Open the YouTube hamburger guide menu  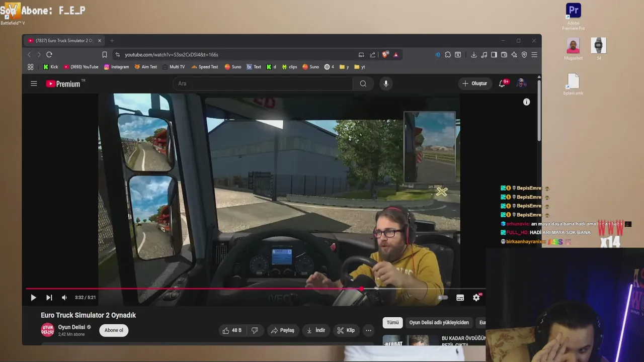(34, 83)
